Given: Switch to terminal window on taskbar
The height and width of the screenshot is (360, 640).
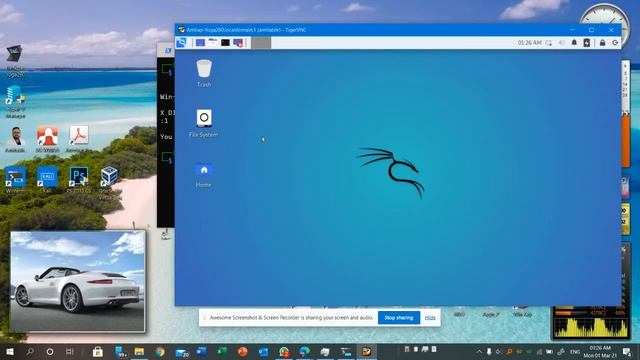Looking at the screenshot, I should pos(346,351).
